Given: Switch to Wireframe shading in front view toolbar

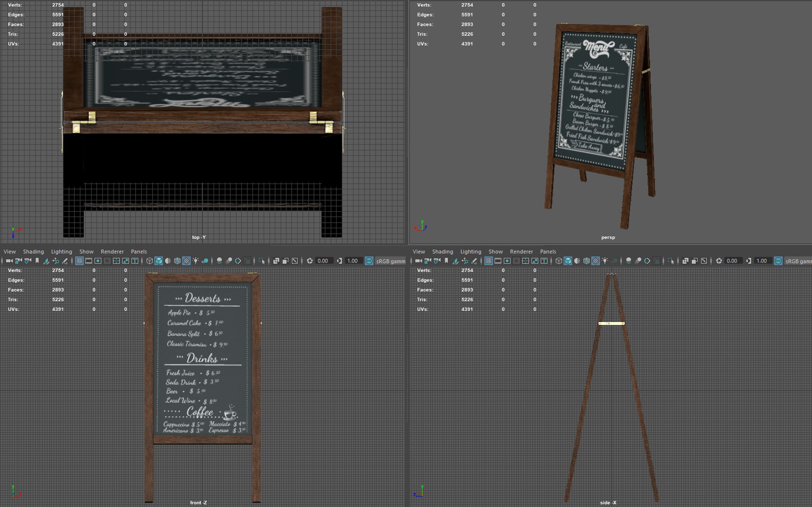Looking at the screenshot, I should click(x=150, y=261).
